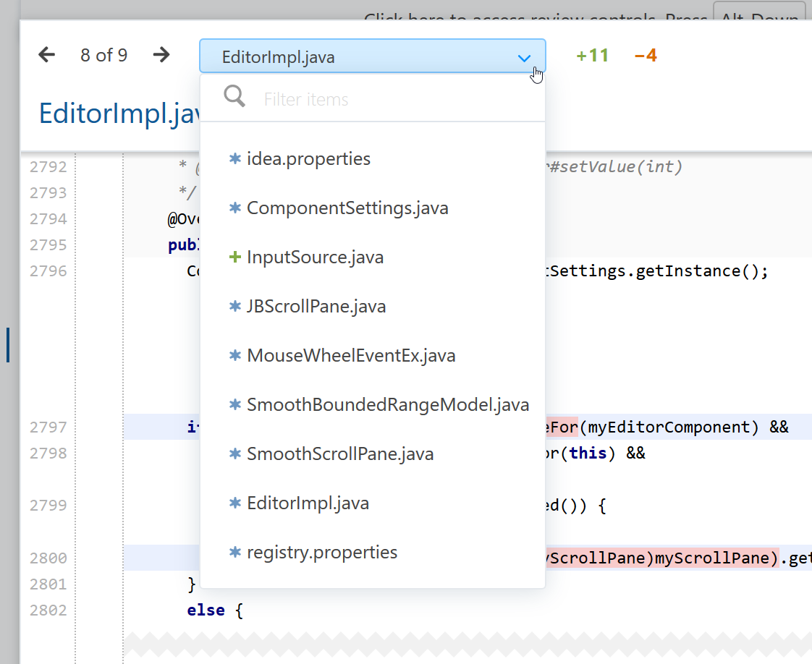
Task: Go to next file with right arrow
Action: coord(161,55)
